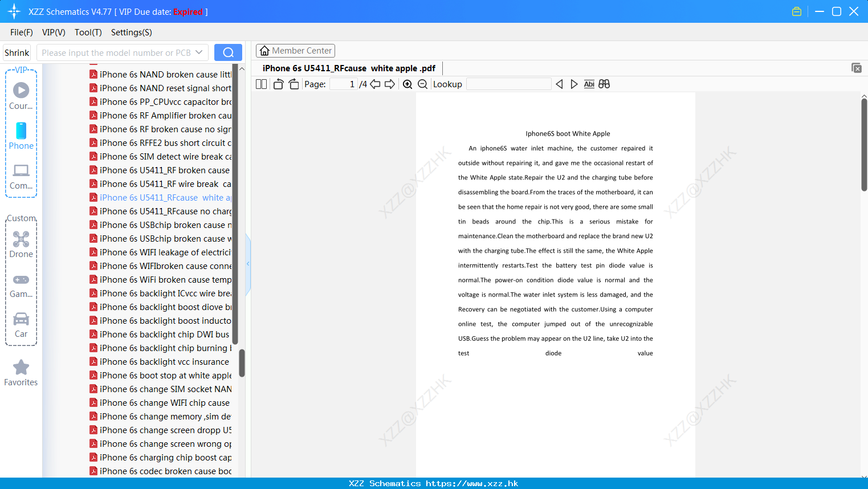This screenshot has height=489, width=868.
Task: Click the page number input box
Action: point(343,84)
